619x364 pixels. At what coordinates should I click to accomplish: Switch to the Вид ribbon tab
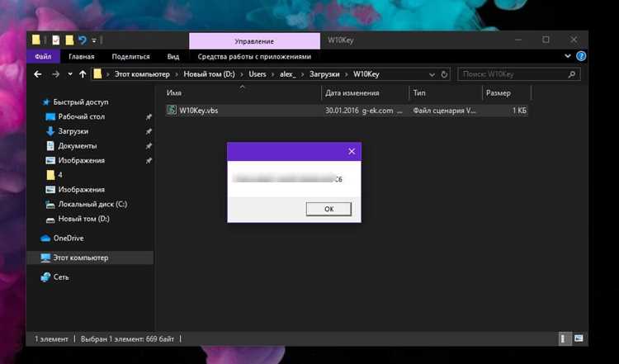173,56
